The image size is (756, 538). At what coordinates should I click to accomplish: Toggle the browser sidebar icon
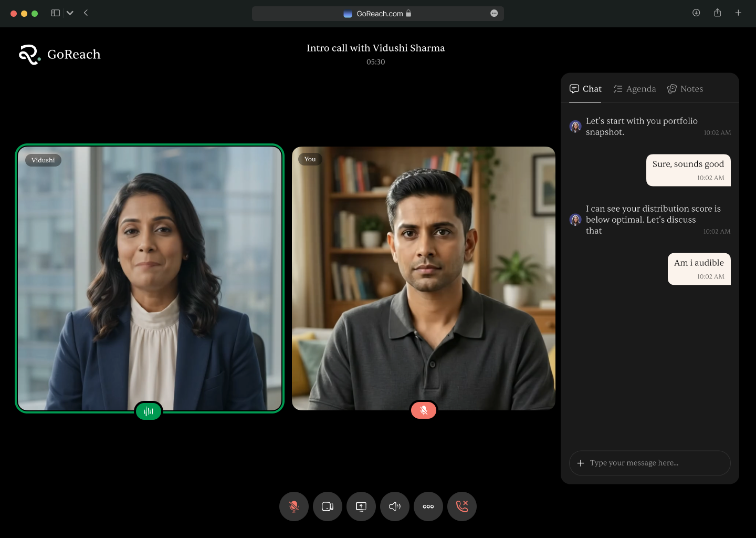coord(55,13)
